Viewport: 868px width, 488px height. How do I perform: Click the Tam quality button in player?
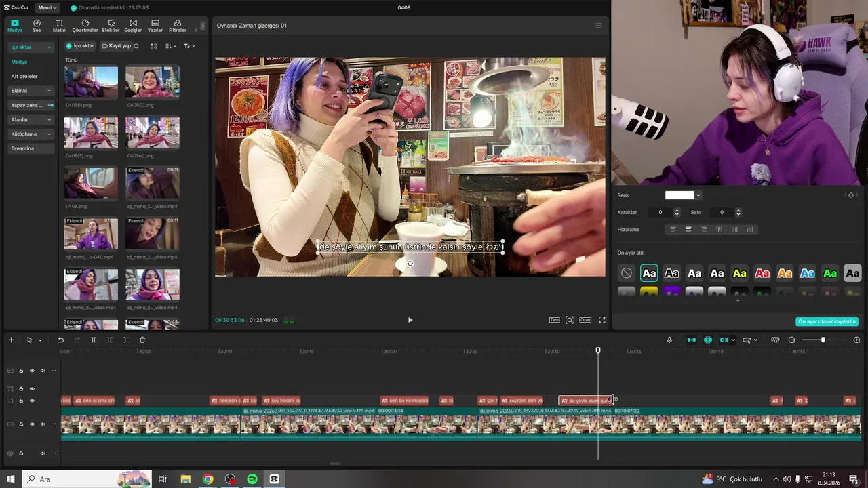[x=553, y=320]
